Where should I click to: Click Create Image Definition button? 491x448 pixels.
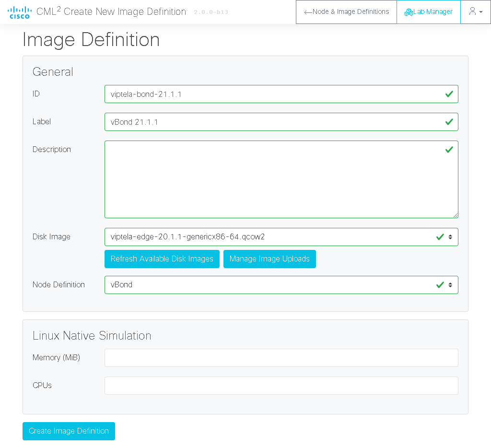point(69,431)
